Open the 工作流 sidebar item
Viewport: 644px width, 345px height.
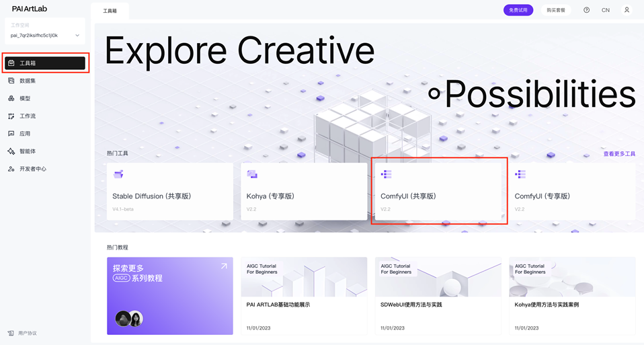(x=45, y=116)
